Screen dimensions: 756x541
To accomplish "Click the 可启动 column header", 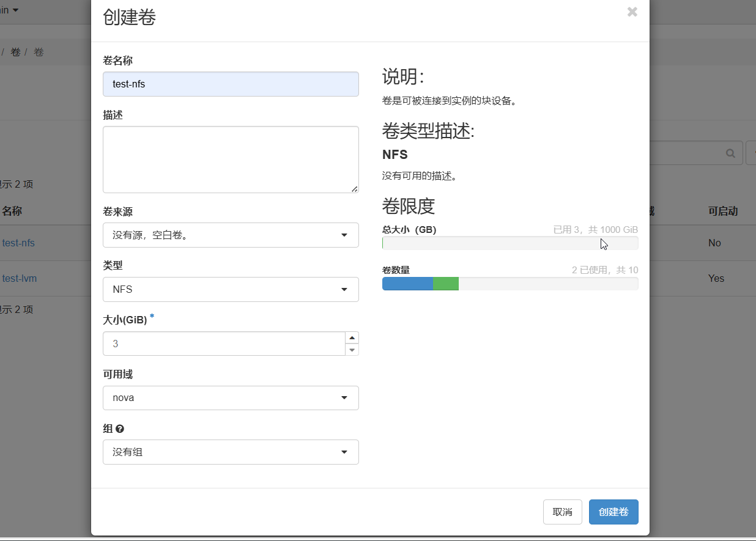I will pyautogui.click(x=723, y=211).
